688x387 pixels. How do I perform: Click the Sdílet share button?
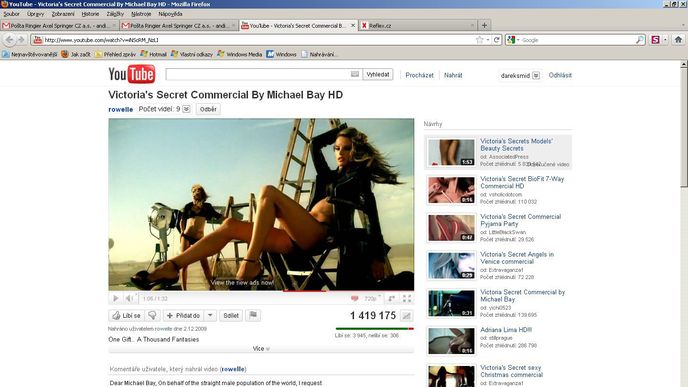(x=231, y=315)
